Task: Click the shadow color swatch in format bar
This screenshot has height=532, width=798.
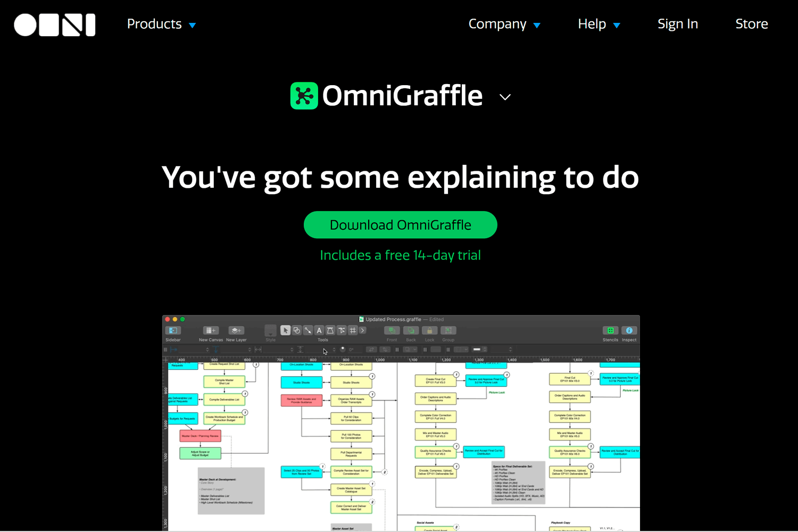Action: [x=435, y=350]
